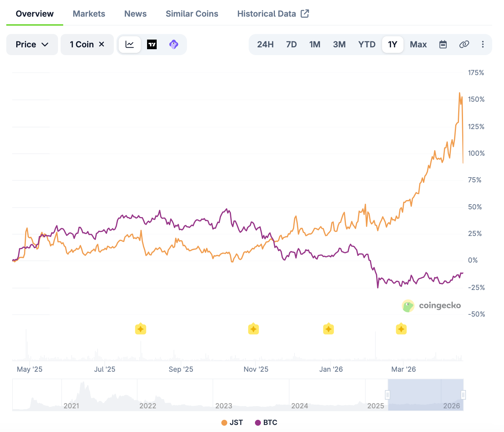Screen dimensions: 504x432
Task: Open the Similar Coins tab
Action: pyautogui.click(x=192, y=14)
